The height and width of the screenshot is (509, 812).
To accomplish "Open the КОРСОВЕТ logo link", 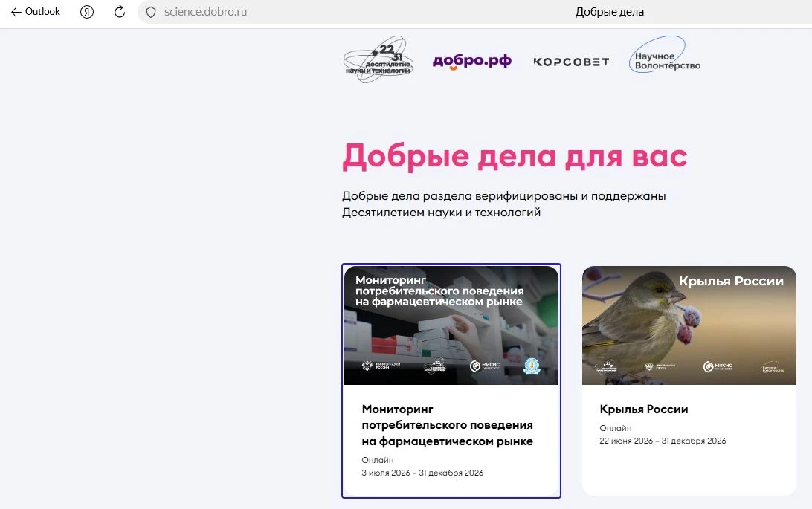I will tap(571, 62).
